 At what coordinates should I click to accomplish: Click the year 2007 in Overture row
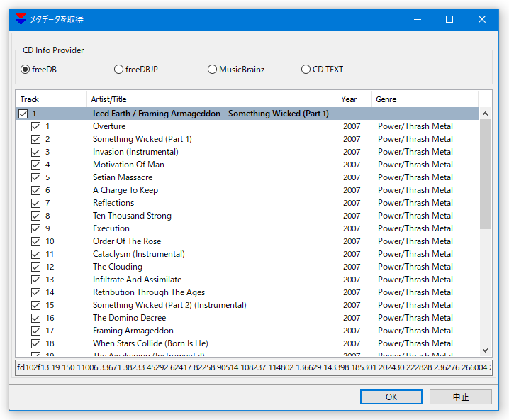click(x=352, y=126)
